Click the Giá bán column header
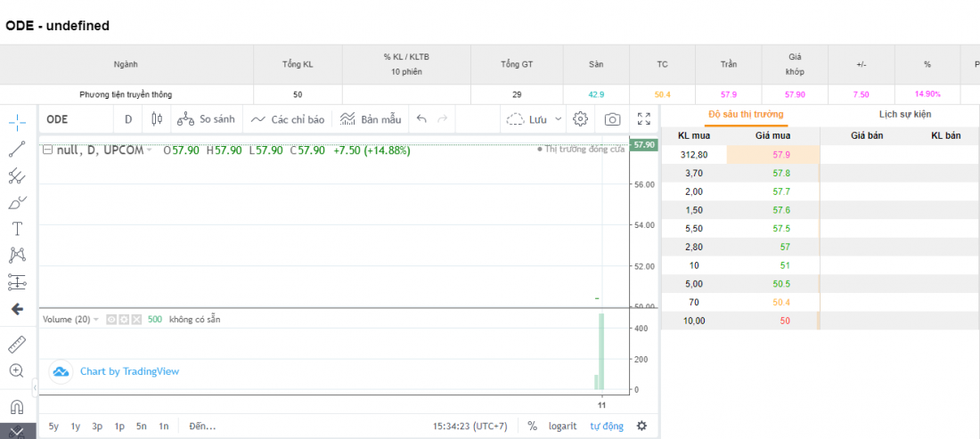Viewport: 980px width, 439px height. [x=867, y=135]
